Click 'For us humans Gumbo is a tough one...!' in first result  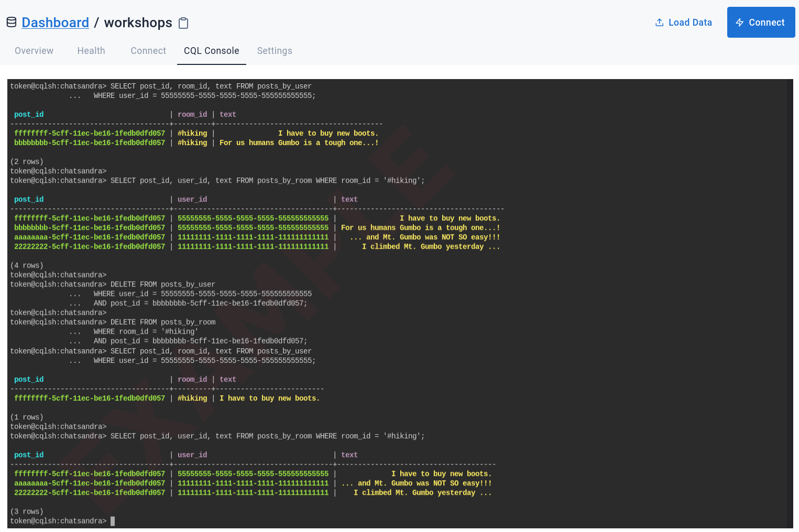[299, 143]
